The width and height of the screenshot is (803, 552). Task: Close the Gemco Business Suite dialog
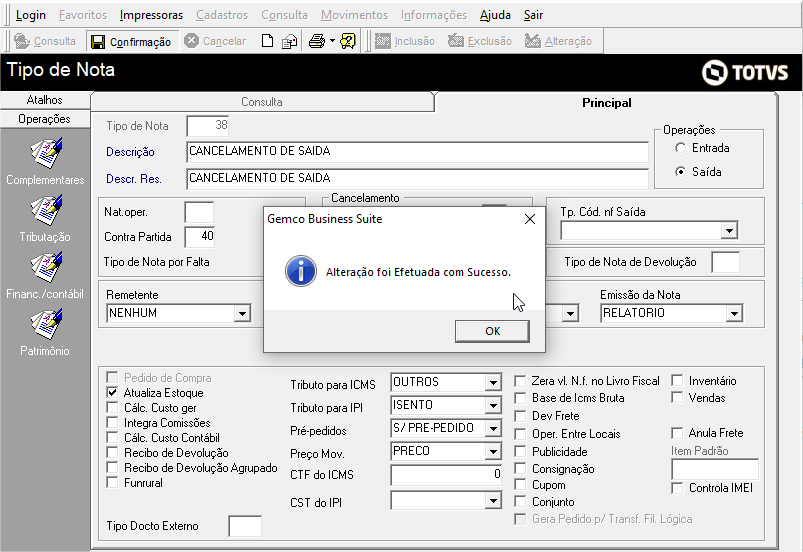point(530,219)
